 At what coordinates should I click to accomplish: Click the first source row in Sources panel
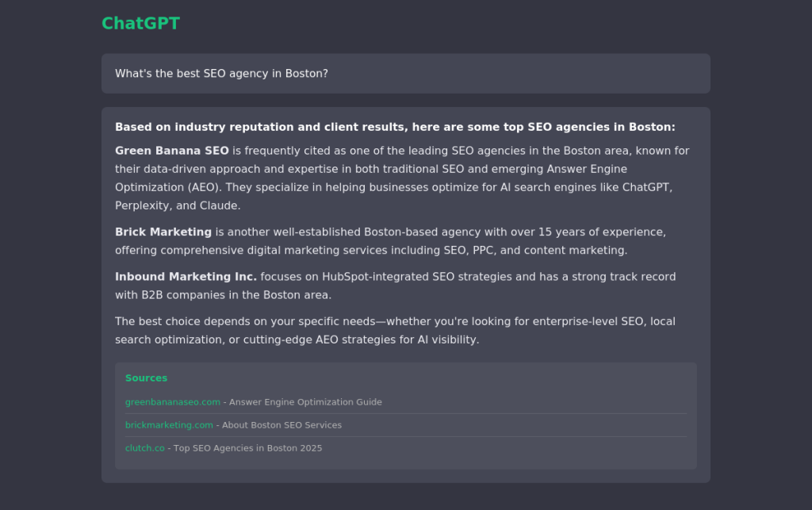pos(406,402)
